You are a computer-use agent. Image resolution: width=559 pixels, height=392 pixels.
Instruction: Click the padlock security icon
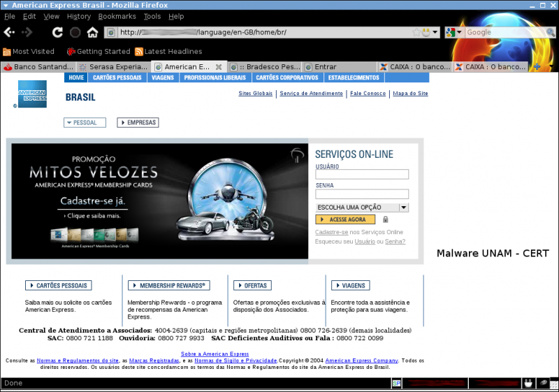click(386, 219)
